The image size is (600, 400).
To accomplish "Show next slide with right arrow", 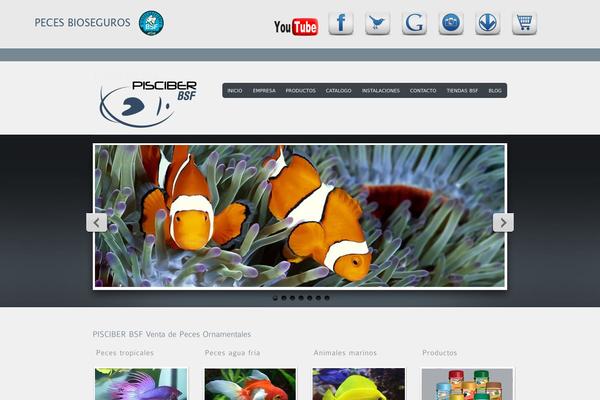I will (x=503, y=222).
